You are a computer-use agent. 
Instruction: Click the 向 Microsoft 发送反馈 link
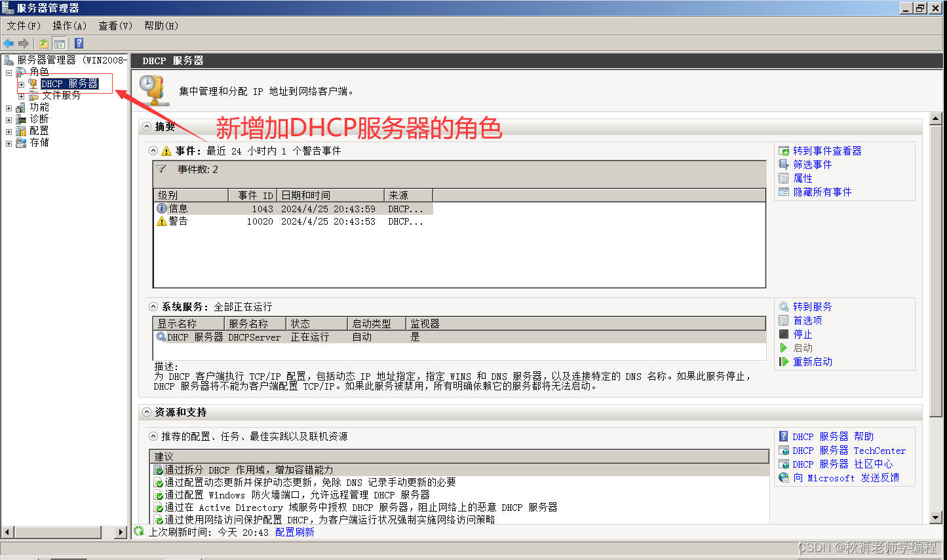coord(846,478)
